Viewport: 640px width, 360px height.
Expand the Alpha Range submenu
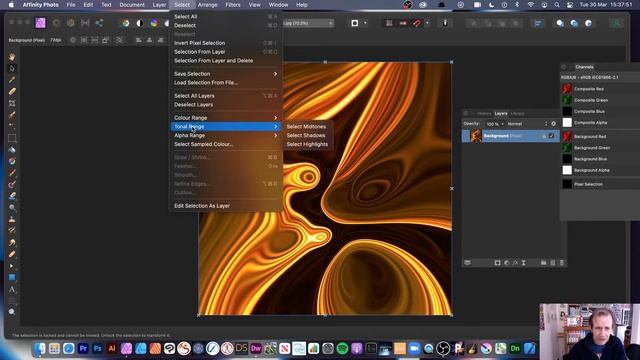226,135
